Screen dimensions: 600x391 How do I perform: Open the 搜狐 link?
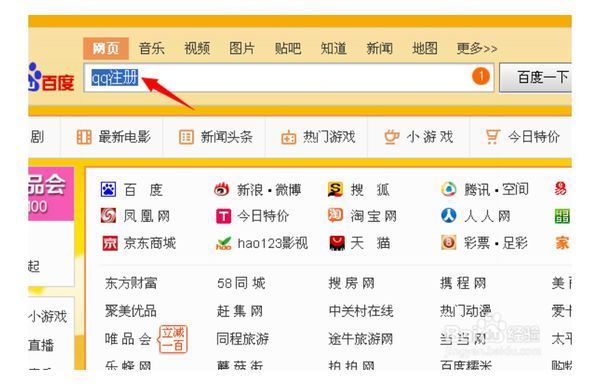[370, 190]
